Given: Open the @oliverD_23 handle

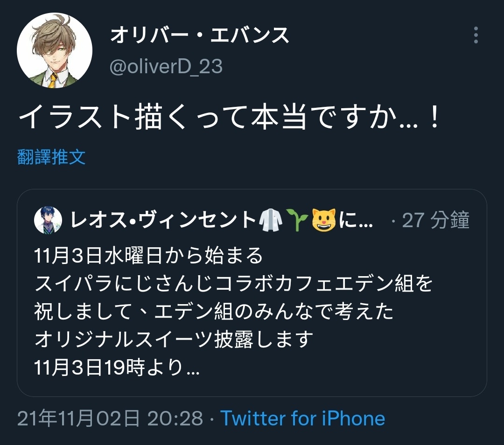Looking at the screenshot, I should [166, 67].
